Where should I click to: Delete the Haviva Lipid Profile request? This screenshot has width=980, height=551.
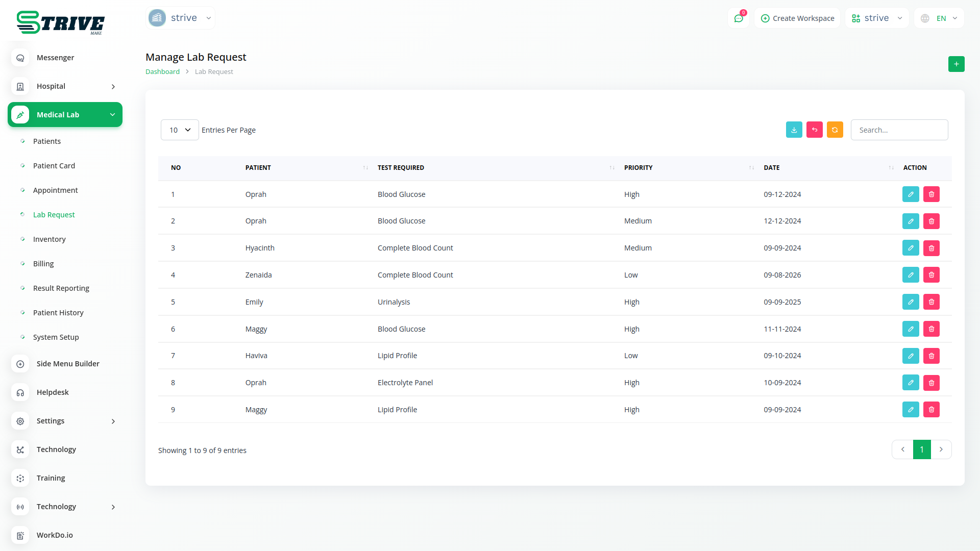point(931,356)
